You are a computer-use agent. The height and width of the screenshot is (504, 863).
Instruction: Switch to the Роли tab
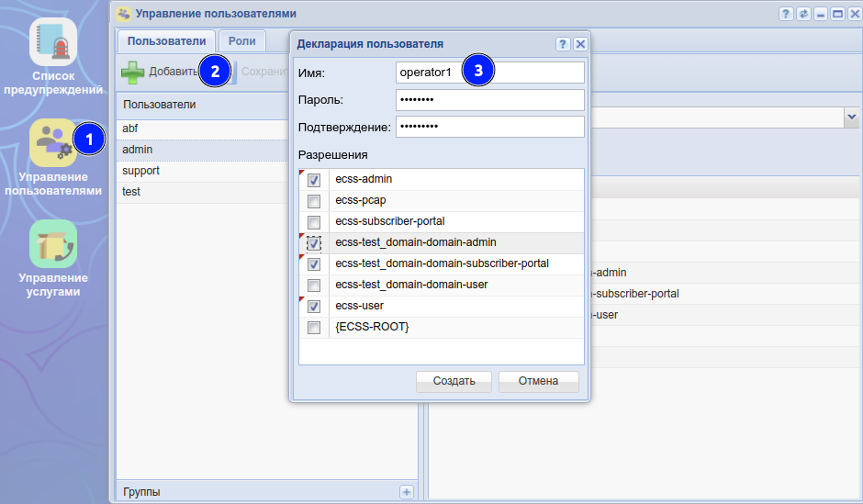point(242,40)
